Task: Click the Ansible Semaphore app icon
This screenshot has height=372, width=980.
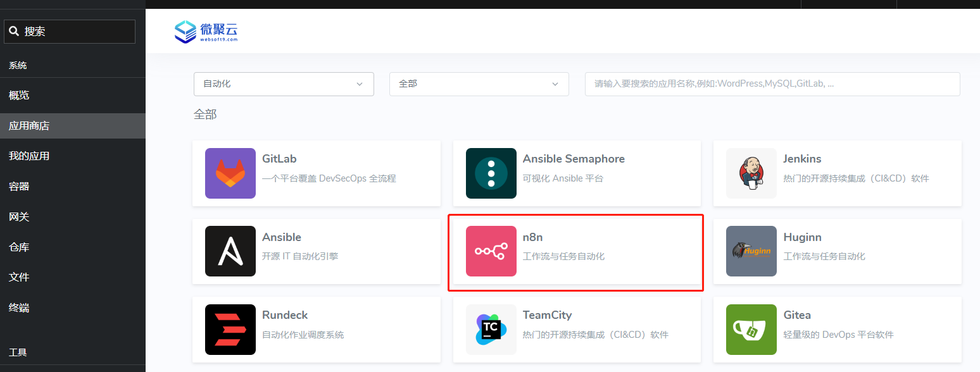Action: [491, 173]
